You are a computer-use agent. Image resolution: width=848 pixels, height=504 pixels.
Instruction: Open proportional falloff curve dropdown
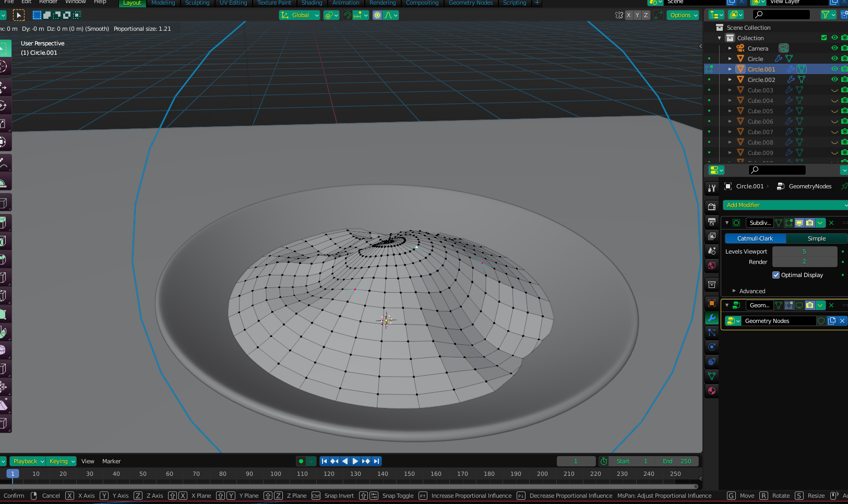(391, 15)
